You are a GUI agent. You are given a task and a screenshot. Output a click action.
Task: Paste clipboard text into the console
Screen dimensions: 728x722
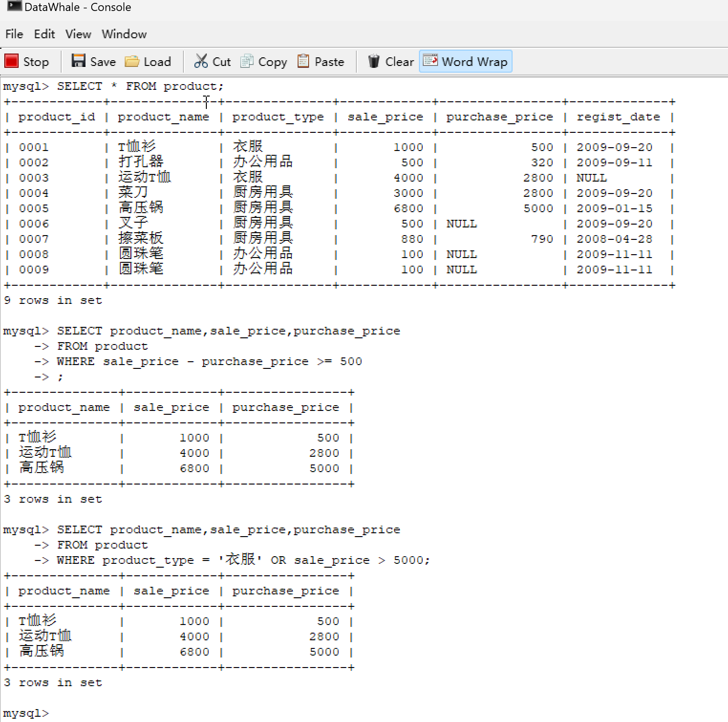coord(321,62)
